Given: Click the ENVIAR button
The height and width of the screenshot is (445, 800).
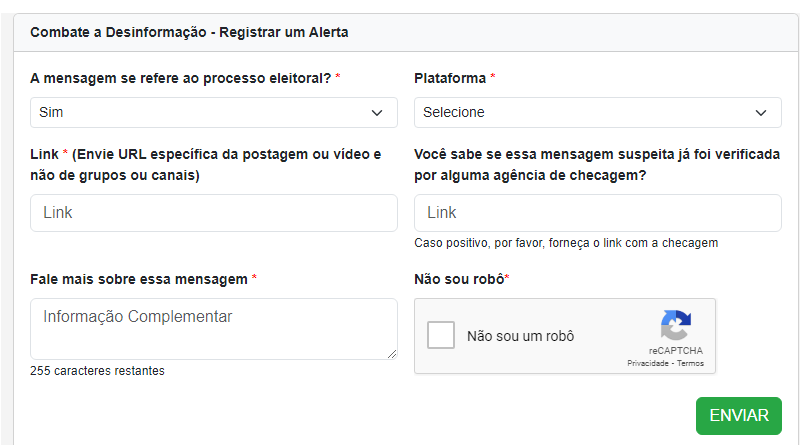Looking at the screenshot, I should pyautogui.click(x=738, y=416).
